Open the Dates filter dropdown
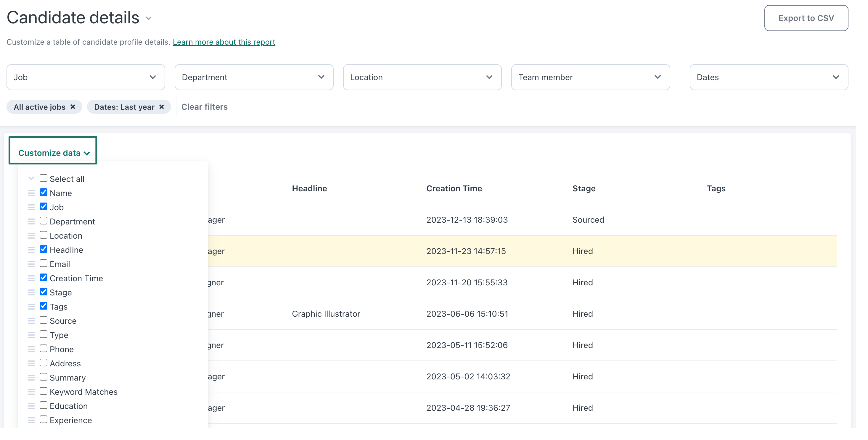 pyautogui.click(x=769, y=77)
